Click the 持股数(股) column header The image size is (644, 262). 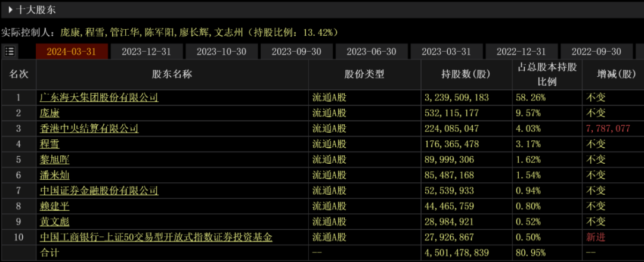[x=466, y=74]
